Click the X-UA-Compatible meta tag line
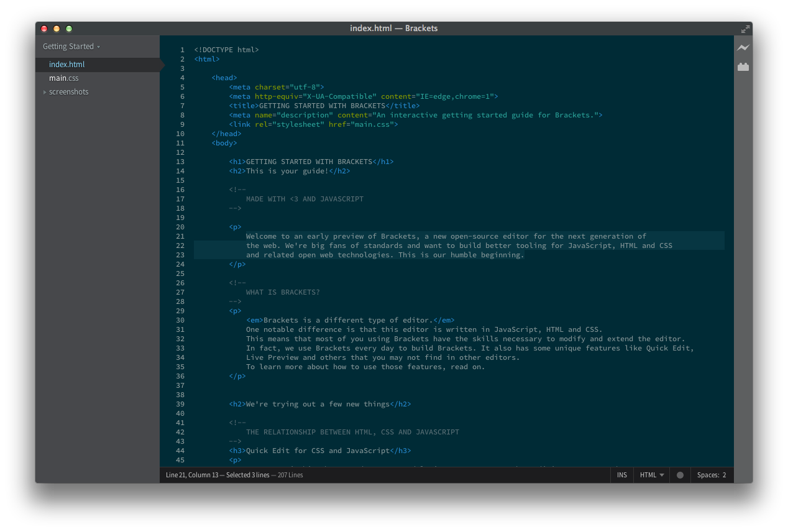The height and width of the screenshot is (532, 788). click(364, 96)
